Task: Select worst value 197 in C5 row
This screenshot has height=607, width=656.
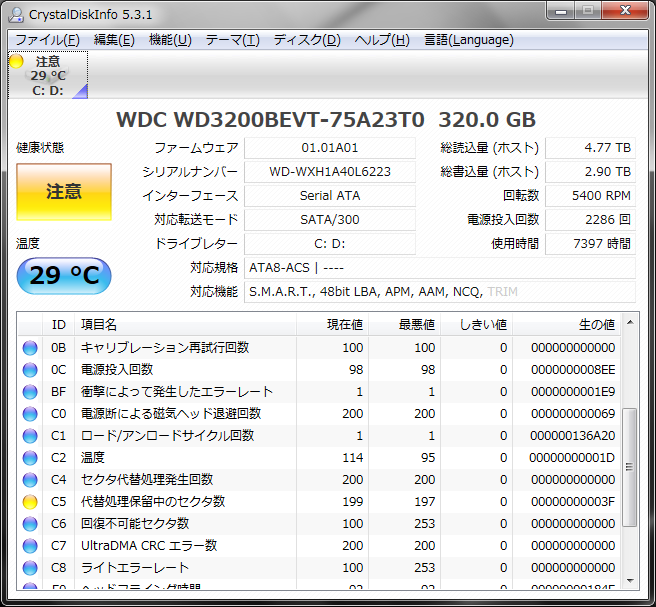Action: 425,502
